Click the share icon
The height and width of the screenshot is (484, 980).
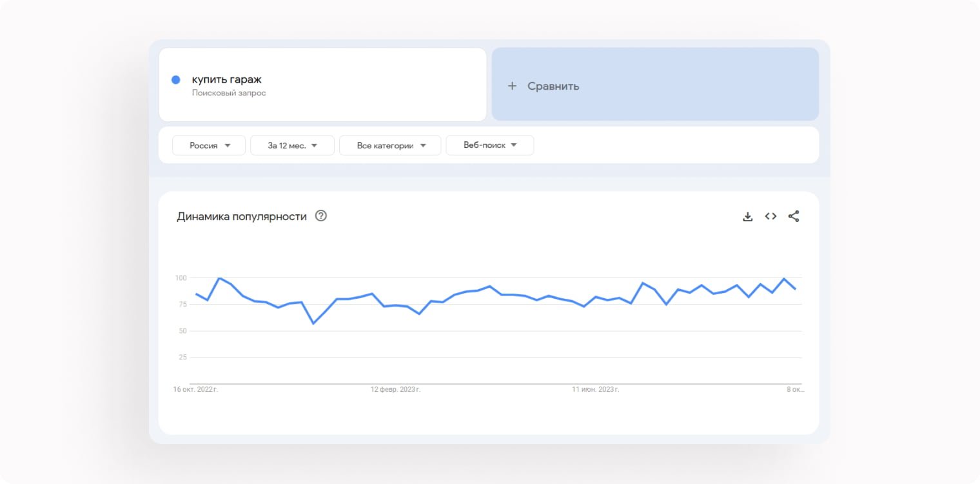pyautogui.click(x=794, y=217)
